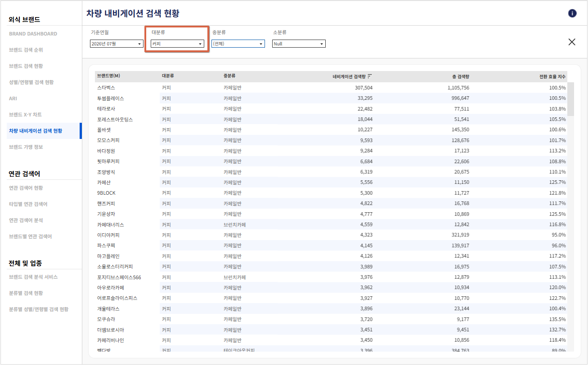
Task: Open 브랜드 가맹 정보 page
Action: [x=26, y=147]
